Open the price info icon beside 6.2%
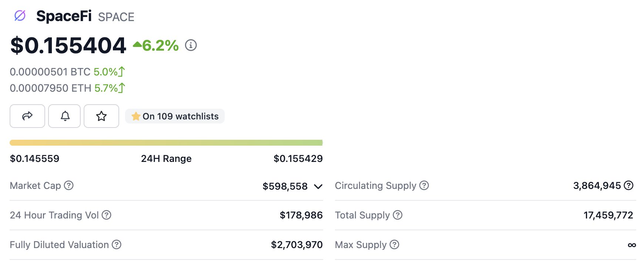644x278 pixels. click(191, 45)
